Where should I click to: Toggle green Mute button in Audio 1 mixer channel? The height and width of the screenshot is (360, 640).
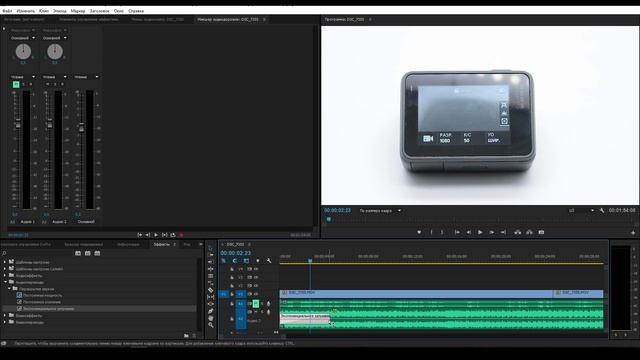(16, 84)
